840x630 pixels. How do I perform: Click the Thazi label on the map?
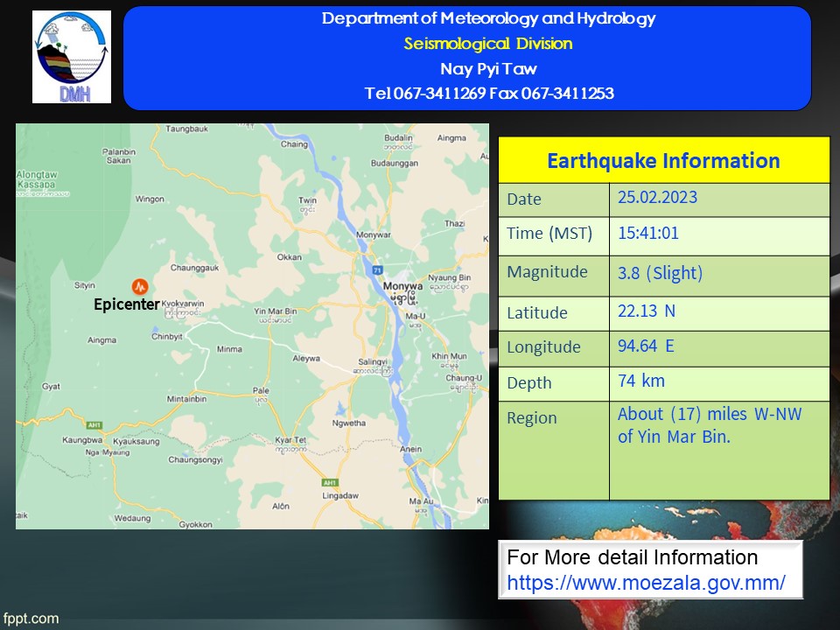coord(454,223)
